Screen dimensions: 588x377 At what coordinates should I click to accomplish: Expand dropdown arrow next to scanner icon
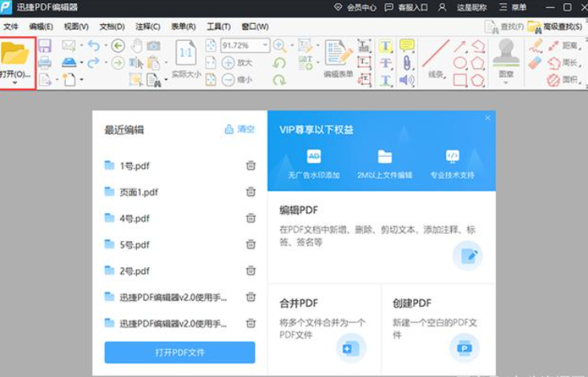[x=82, y=62]
